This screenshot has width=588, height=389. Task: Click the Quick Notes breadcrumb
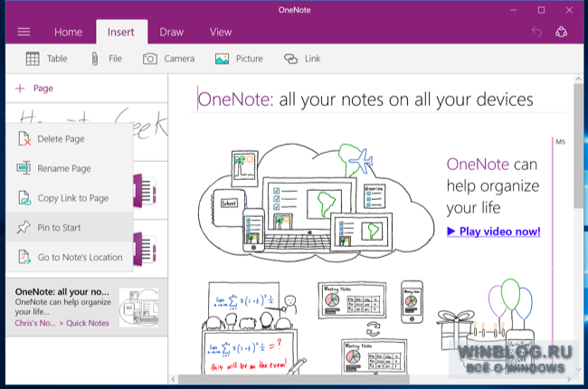(x=88, y=323)
